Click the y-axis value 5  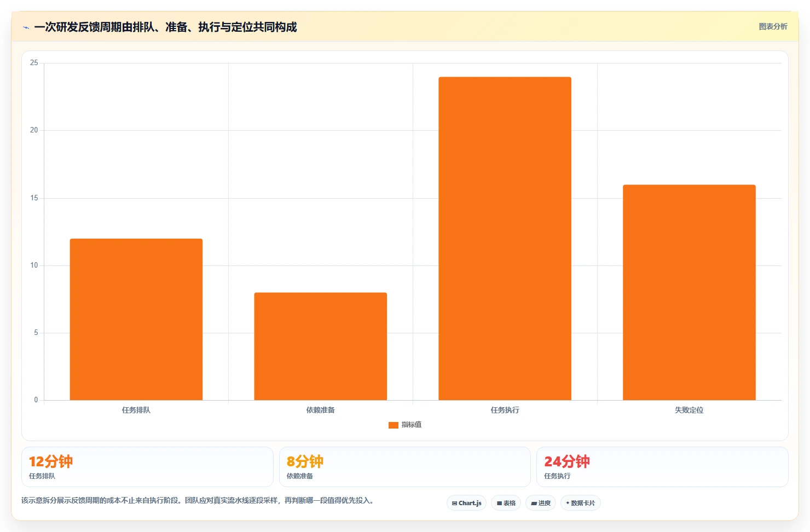point(36,333)
